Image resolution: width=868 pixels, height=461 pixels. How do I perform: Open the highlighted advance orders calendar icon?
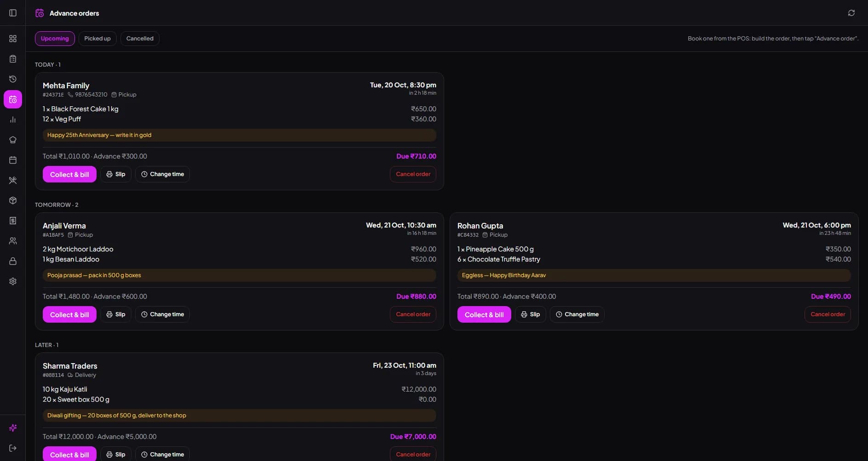coord(13,99)
